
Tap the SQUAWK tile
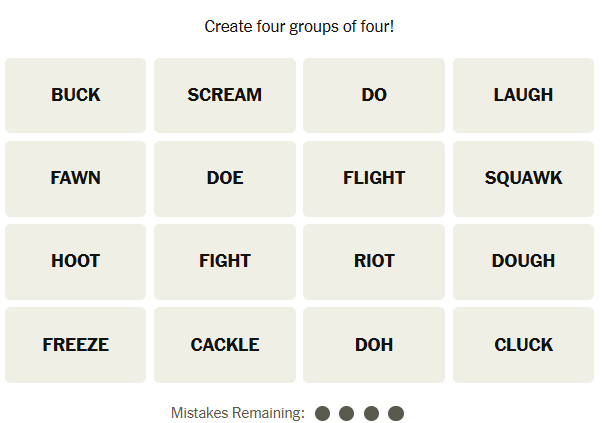(523, 178)
